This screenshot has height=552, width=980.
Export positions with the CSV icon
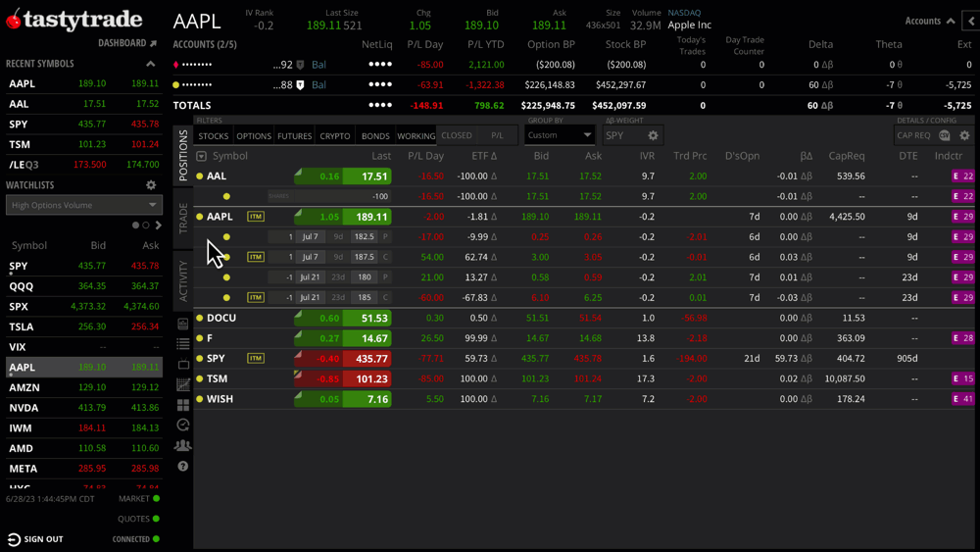pyautogui.click(x=945, y=135)
